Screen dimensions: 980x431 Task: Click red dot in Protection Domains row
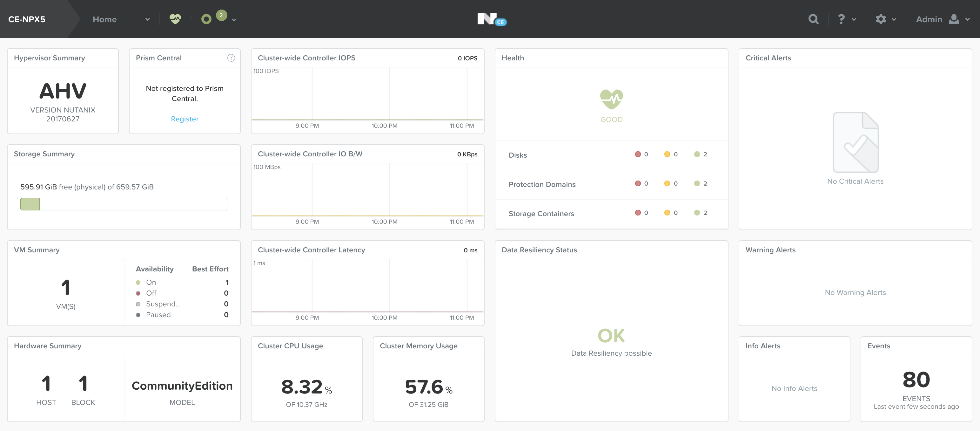click(x=638, y=183)
